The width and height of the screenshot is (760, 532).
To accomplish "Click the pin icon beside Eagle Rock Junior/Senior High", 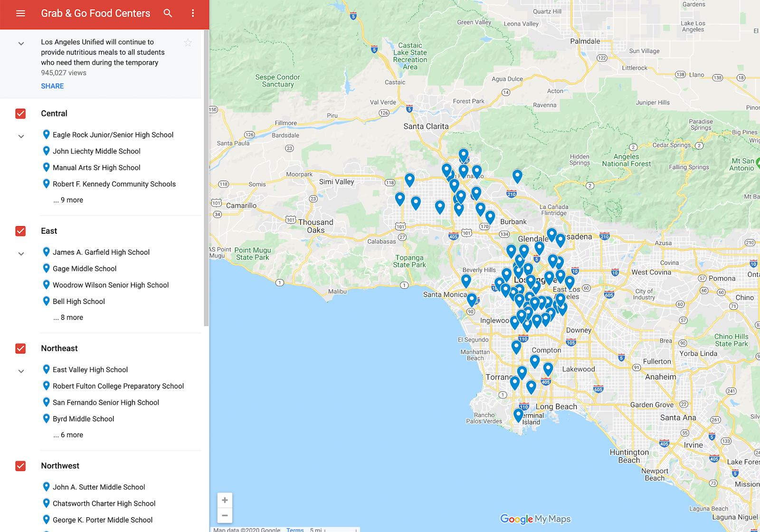I will click(x=46, y=134).
